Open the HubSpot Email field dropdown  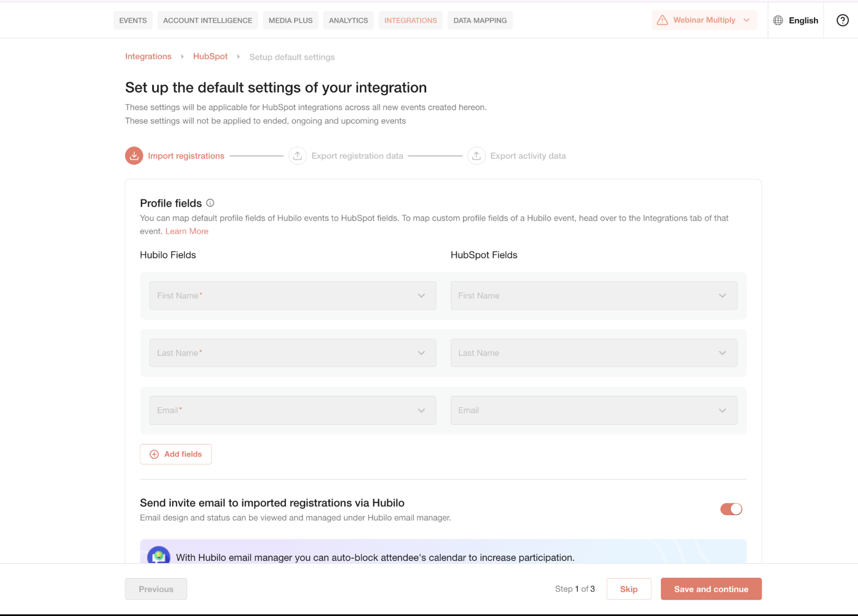[x=594, y=410]
